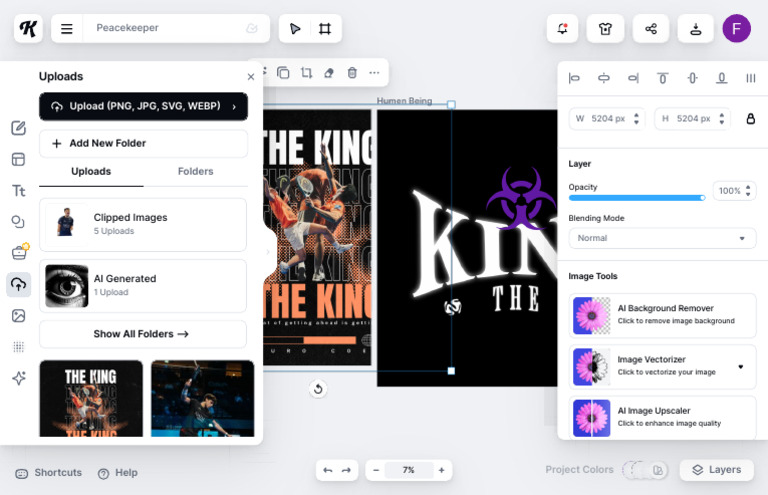The height and width of the screenshot is (495, 768).
Task: Open the templates layout sidebar icon
Action: coord(19,160)
